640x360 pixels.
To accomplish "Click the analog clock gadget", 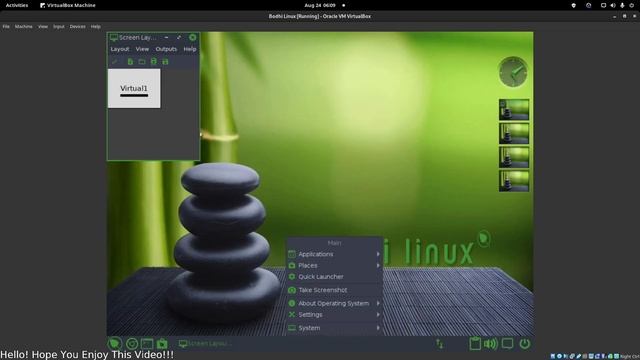I will 513,72.
